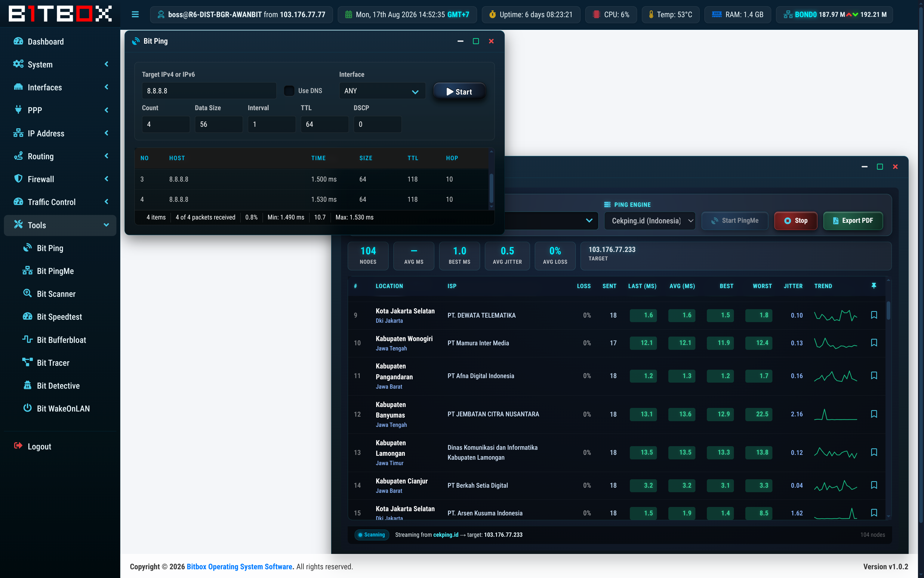Screen dimensions: 924x578
Task: Open the Bitbox Operating System Software link
Action: 239,567
